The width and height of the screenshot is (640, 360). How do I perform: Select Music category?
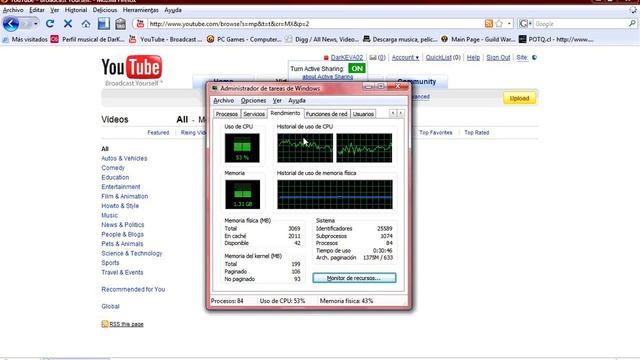[x=109, y=216]
